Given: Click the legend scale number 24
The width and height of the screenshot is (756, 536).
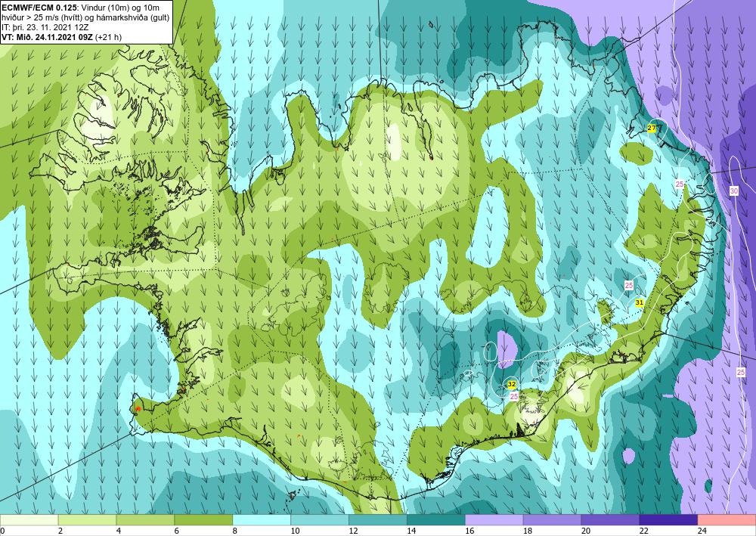Looking at the screenshot, I should [702, 531].
